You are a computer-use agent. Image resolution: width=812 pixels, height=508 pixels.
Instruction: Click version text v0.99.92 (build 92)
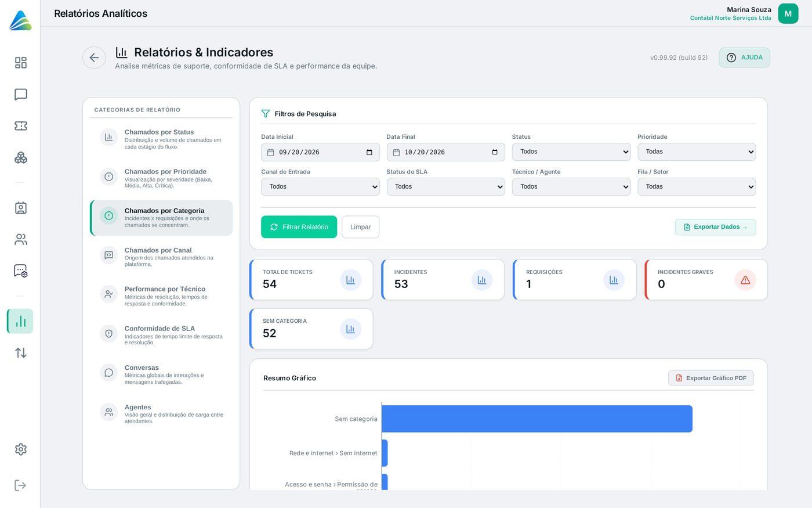(679, 57)
